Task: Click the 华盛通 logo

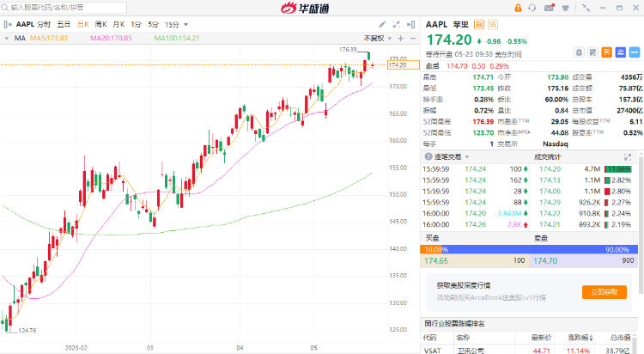Action: pos(305,8)
